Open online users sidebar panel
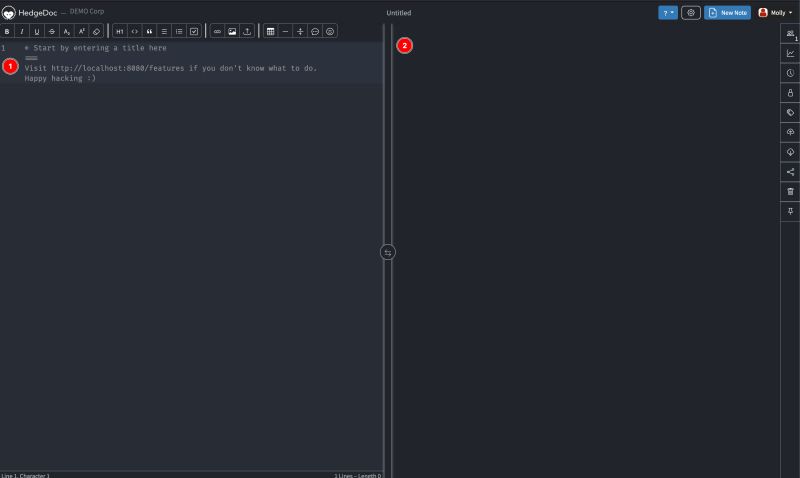 pos(790,34)
